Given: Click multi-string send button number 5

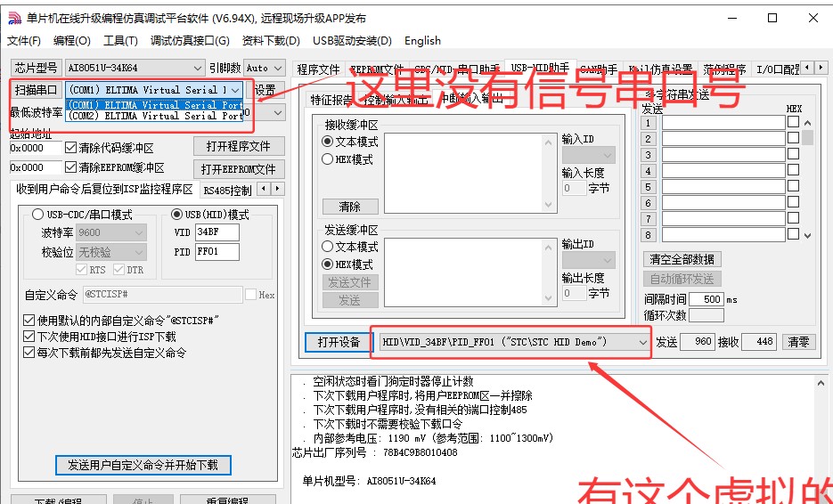Looking at the screenshot, I should [x=648, y=187].
